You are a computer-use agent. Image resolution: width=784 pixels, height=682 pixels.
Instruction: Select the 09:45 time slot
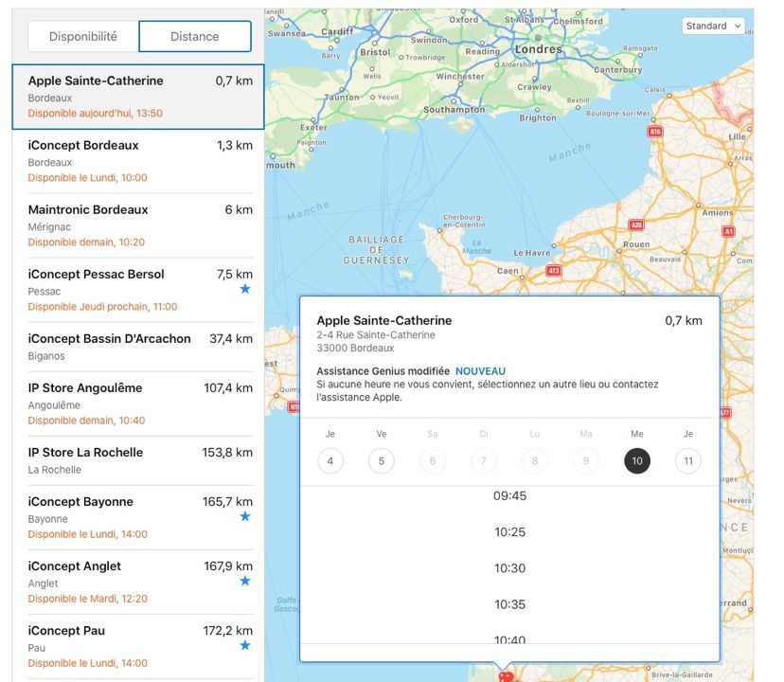509,496
